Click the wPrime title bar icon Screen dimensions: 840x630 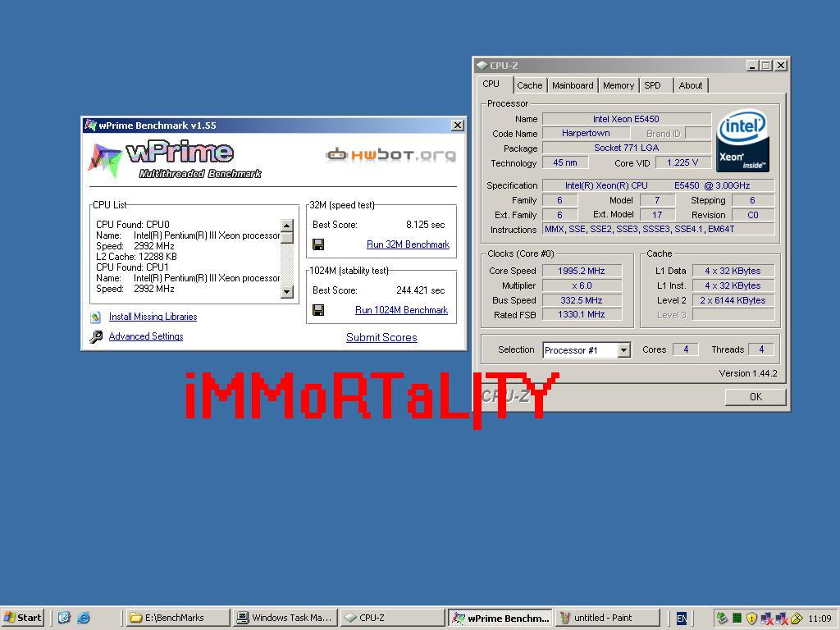[x=90, y=126]
